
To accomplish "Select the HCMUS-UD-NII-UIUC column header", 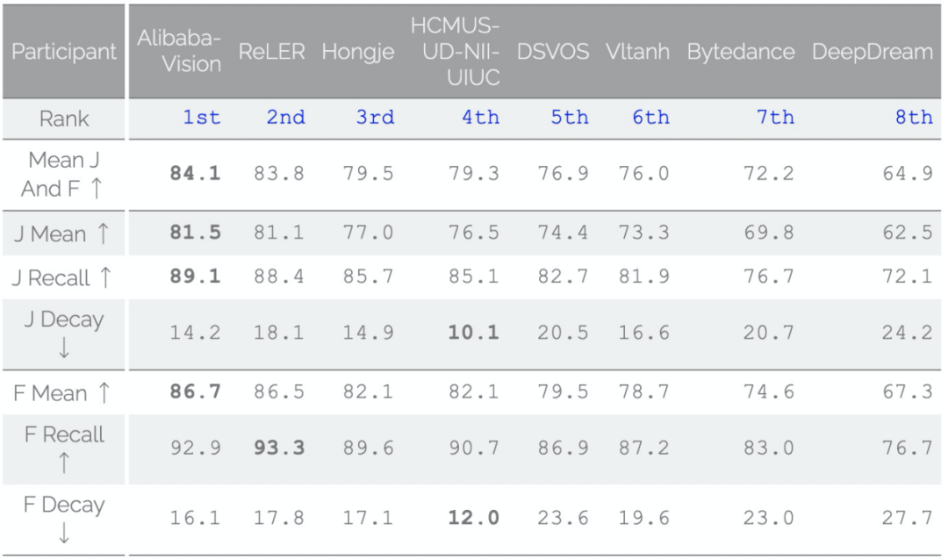I will [x=455, y=52].
